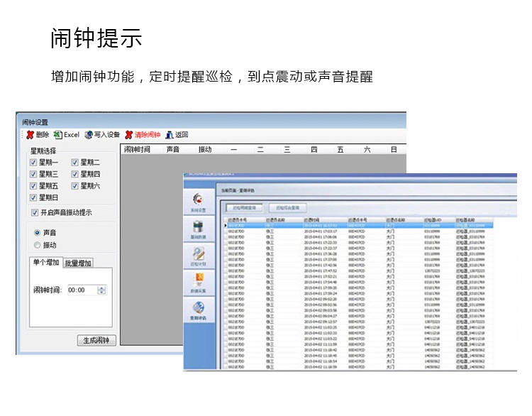Viewport: 532px width, 416px height.
Task: Select the 声音 radio button
Action: point(38,232)
